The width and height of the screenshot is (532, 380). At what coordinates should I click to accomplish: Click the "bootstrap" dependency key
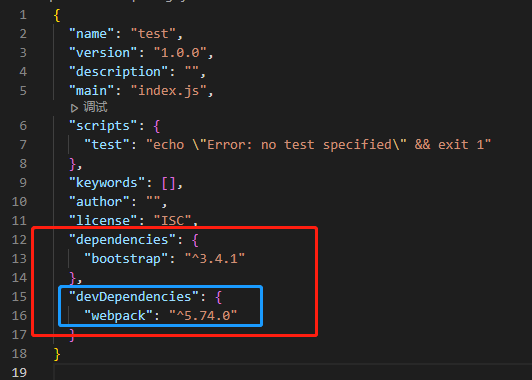click(x=126, y=259)
